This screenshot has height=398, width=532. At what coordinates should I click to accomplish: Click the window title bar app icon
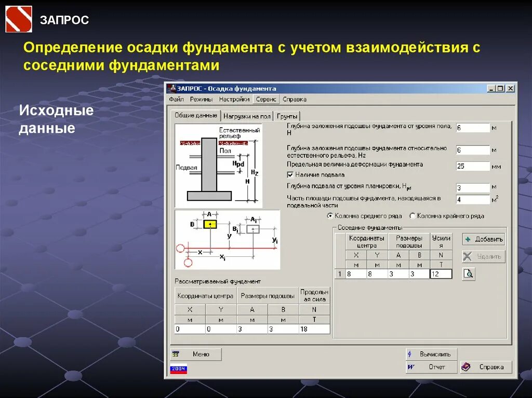tap(172, 89)
